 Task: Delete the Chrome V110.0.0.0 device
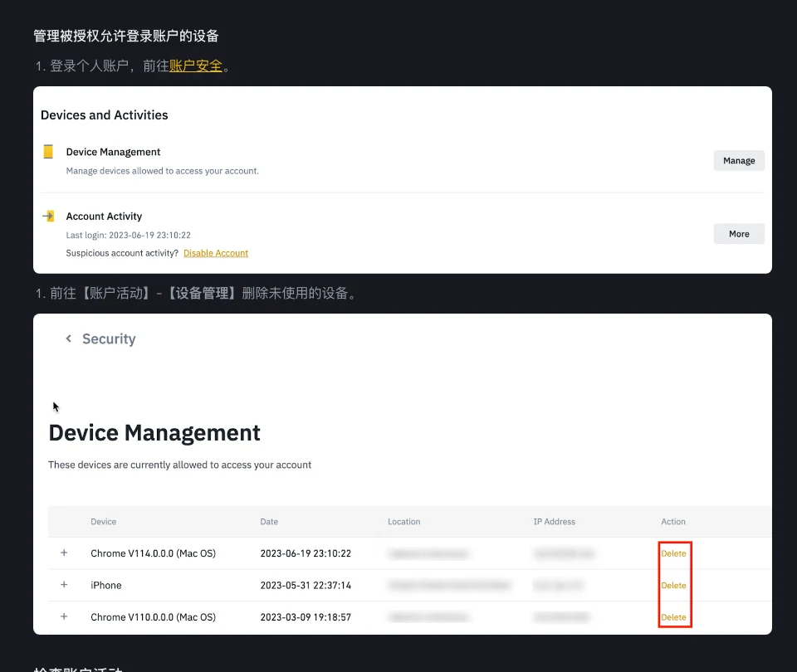click(673, 617)
